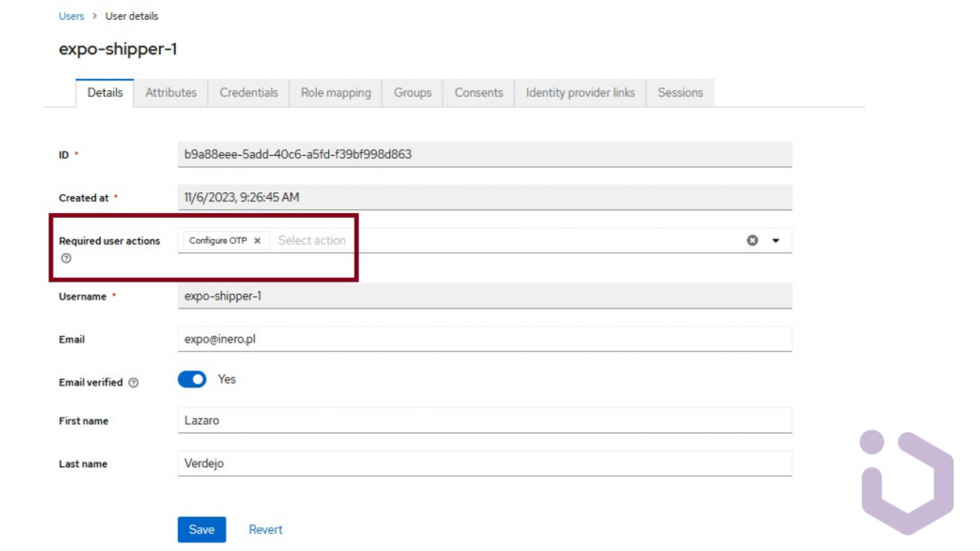View the Identity provider links tab
Screen dimensions: 980x551
[579, 92]
